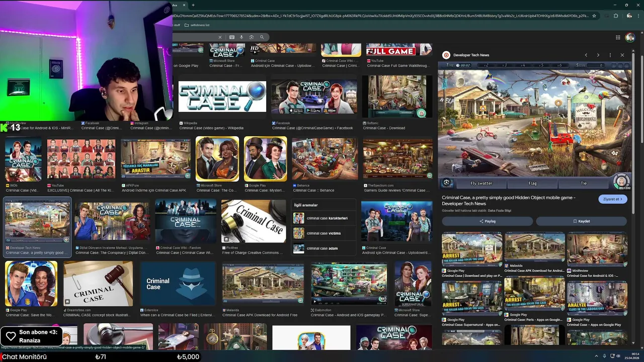Open Criminal Case Wiki Fandom image

(x=186, y=221)
